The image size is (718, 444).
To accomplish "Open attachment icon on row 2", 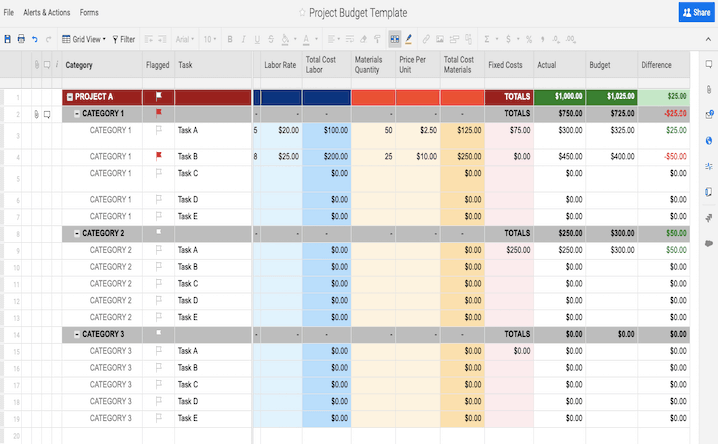I will (x=35, y=114).
